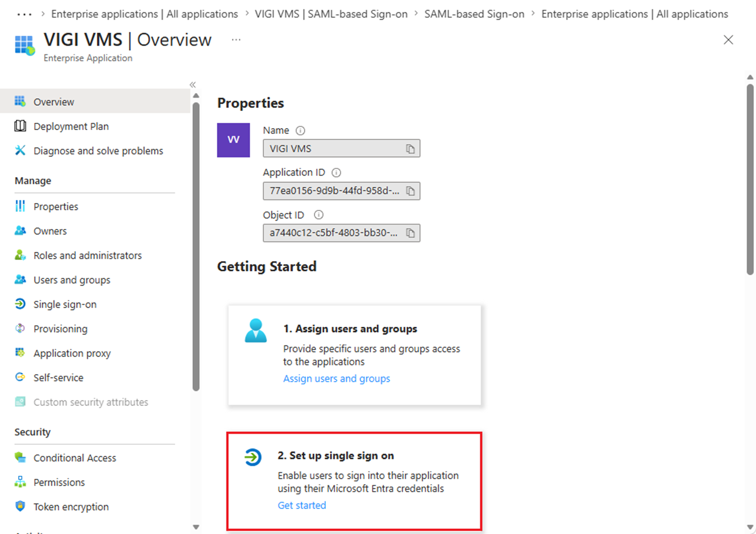The width and height of the screenshot is (756, 534).
Task: Click the main pane scroll up arrow
Action: [x=750, y=77]
